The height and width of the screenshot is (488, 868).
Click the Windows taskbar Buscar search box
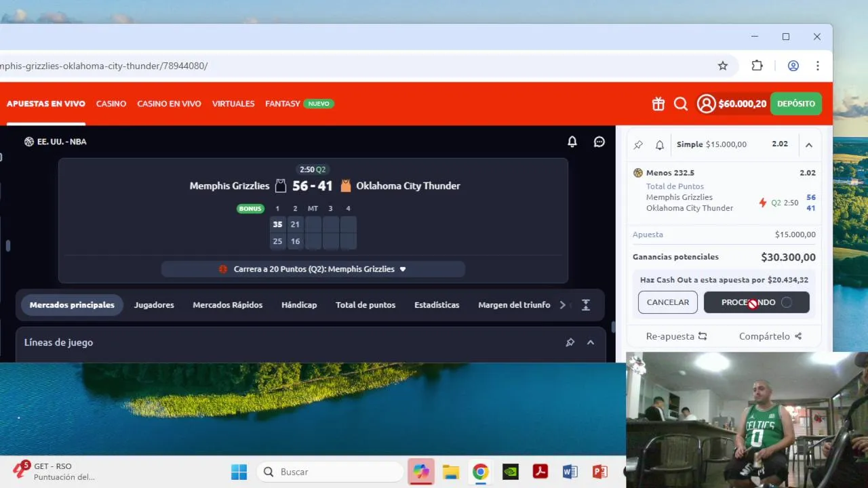click(330, 472)
